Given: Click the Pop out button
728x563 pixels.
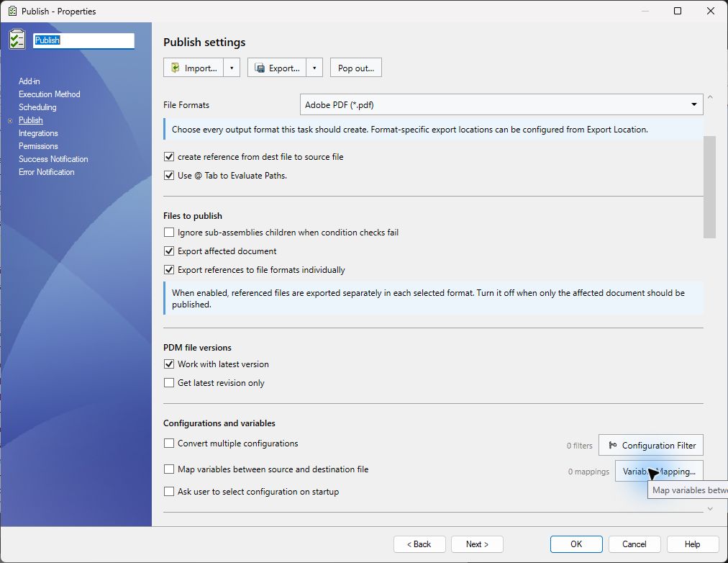Looking at the screenshot, I should click(x=356, y=68).
